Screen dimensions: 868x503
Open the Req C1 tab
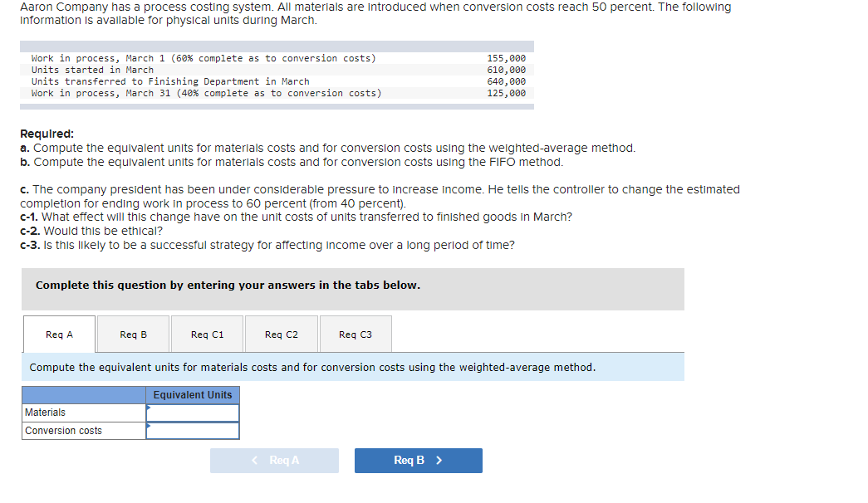coord(206,333)
